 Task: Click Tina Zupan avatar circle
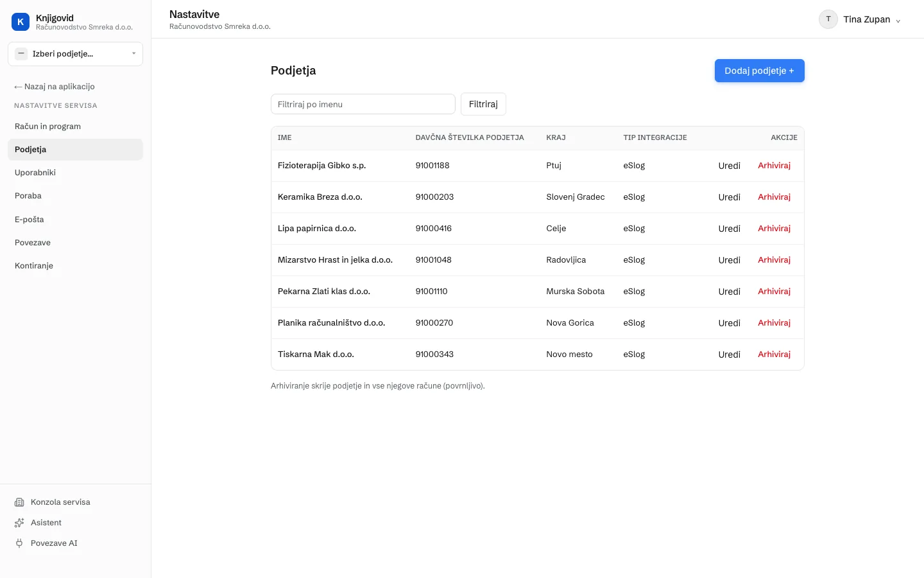click(828, 19)
